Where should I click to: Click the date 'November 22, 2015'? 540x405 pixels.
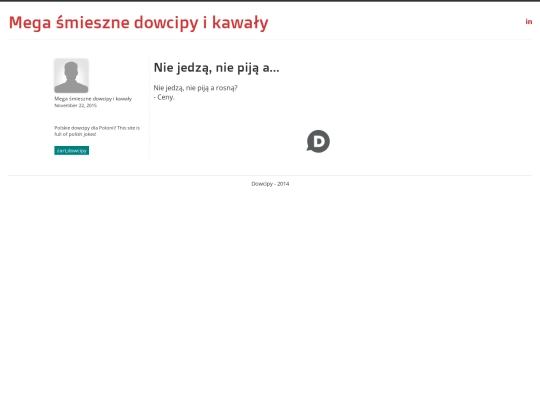click(75, 105)
